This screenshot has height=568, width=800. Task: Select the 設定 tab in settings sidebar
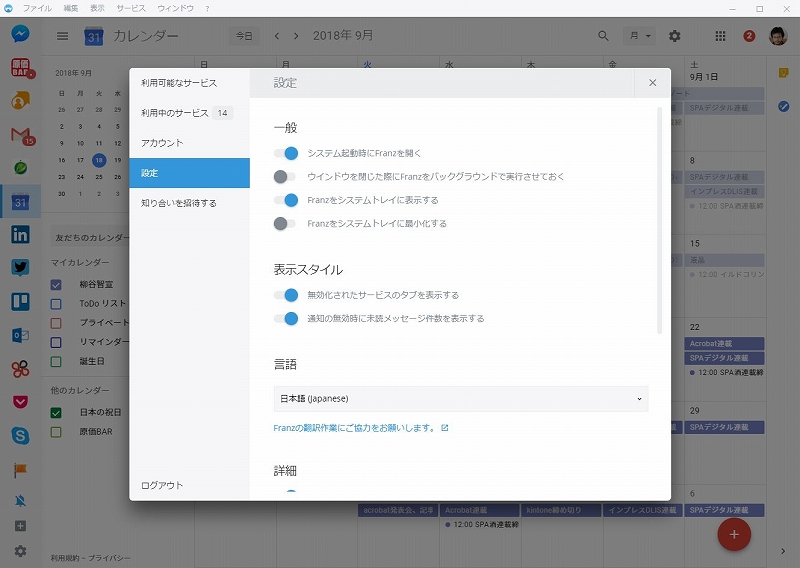(189, 173)
